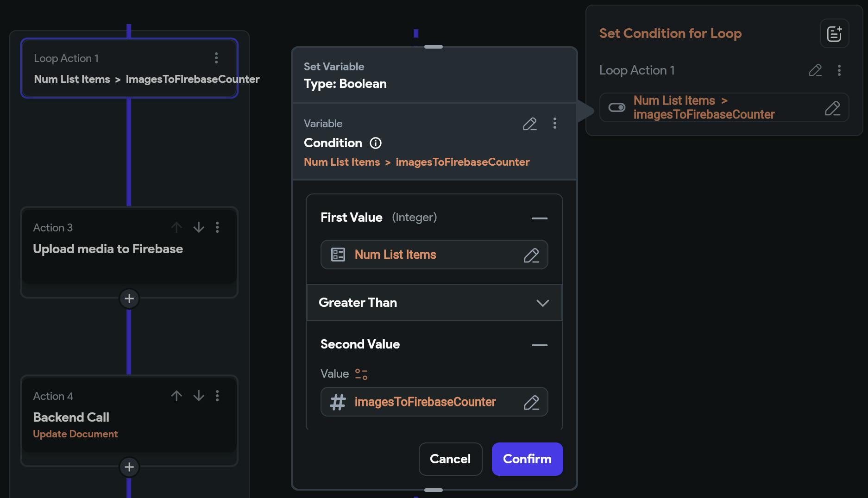Viewport: 868px width, 498px height.
Task: Add action with plus below Action 4
Action: [129, 467]
